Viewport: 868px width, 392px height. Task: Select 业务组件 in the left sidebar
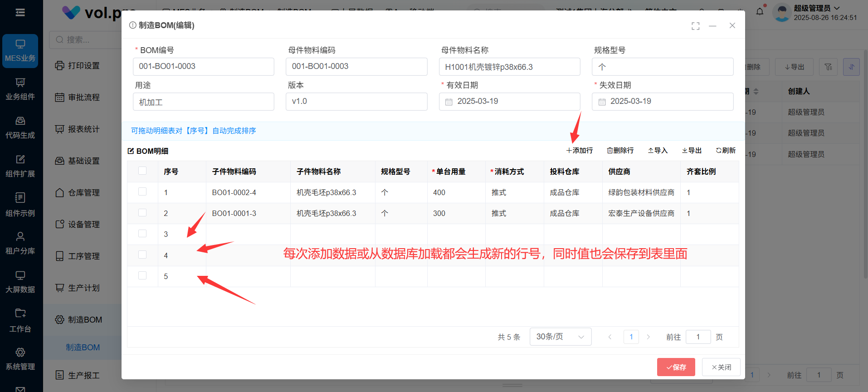tap(20, 89)
